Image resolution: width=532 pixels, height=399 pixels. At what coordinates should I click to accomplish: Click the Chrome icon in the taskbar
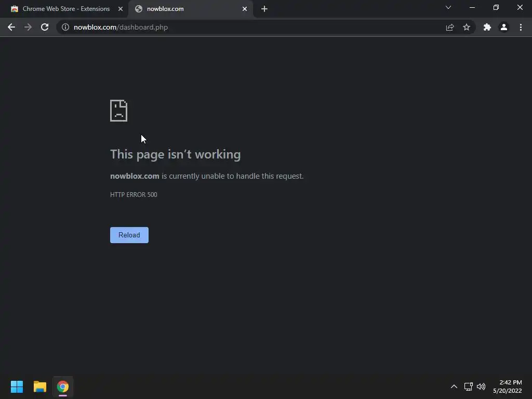(x=63, y=387)
